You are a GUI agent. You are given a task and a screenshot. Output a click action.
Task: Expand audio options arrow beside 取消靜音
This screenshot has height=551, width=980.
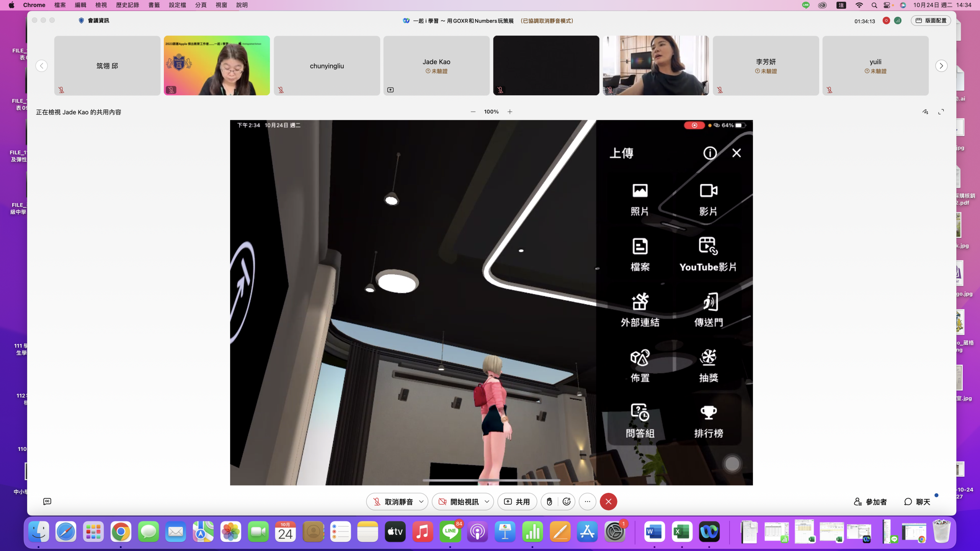click(x=421, y=502)
